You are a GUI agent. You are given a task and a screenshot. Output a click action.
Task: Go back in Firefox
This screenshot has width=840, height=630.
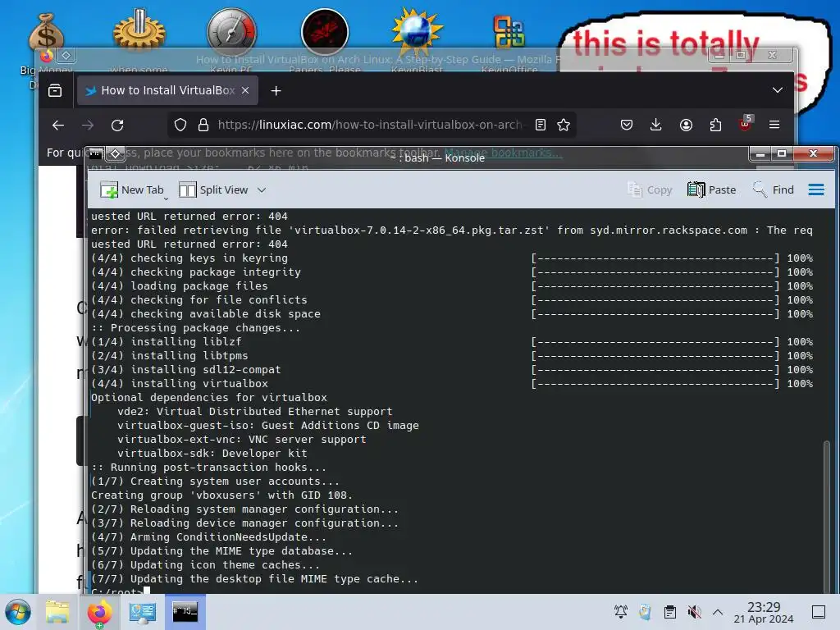(x=58, y=125)
